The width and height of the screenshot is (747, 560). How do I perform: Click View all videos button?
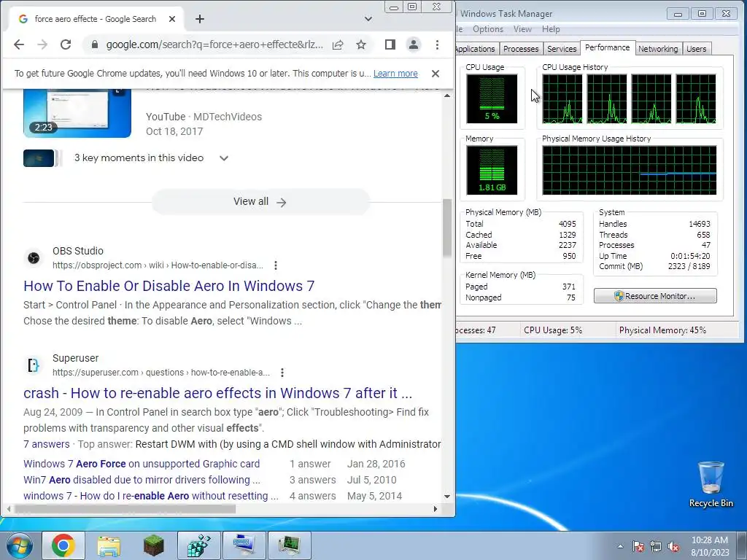click(x=260, y=201)
